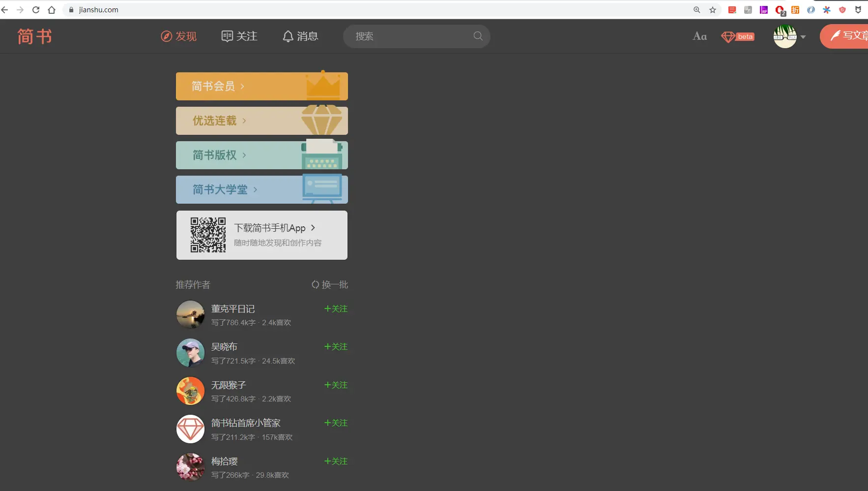The height and width of the screenshot is (491, 868).
Task: Click 梅拾璎's avatar thumbnail
Action: 190,466
